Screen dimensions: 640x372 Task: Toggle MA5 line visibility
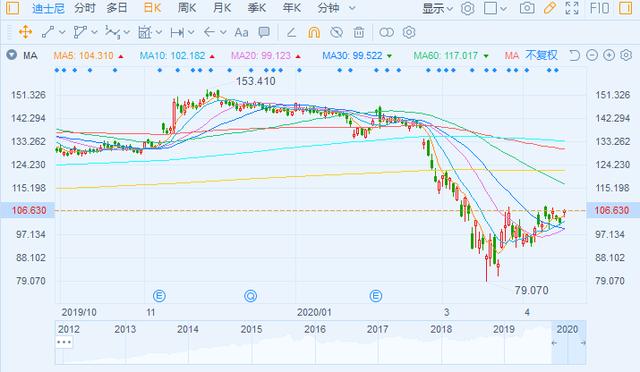[89, 56]
